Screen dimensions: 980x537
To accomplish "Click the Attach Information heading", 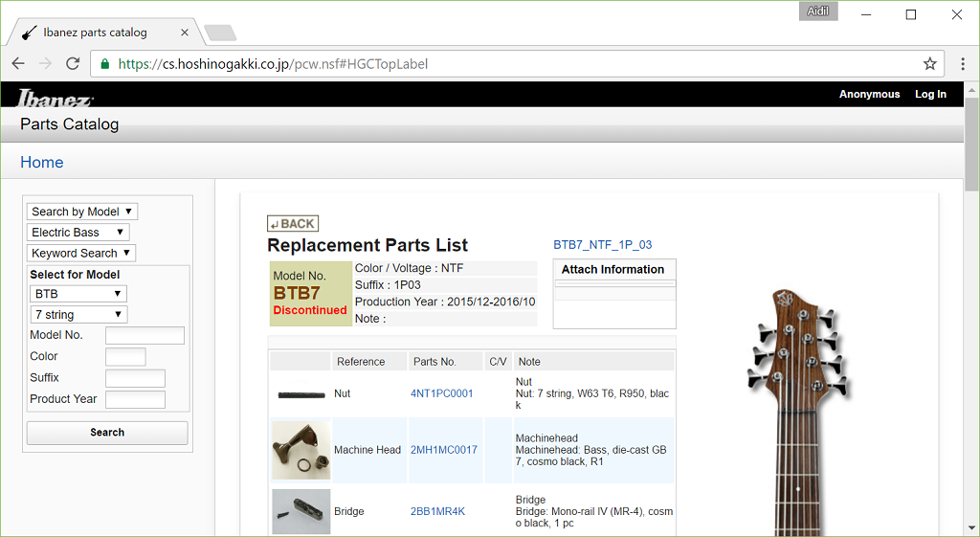I will [x=612, y=269].
